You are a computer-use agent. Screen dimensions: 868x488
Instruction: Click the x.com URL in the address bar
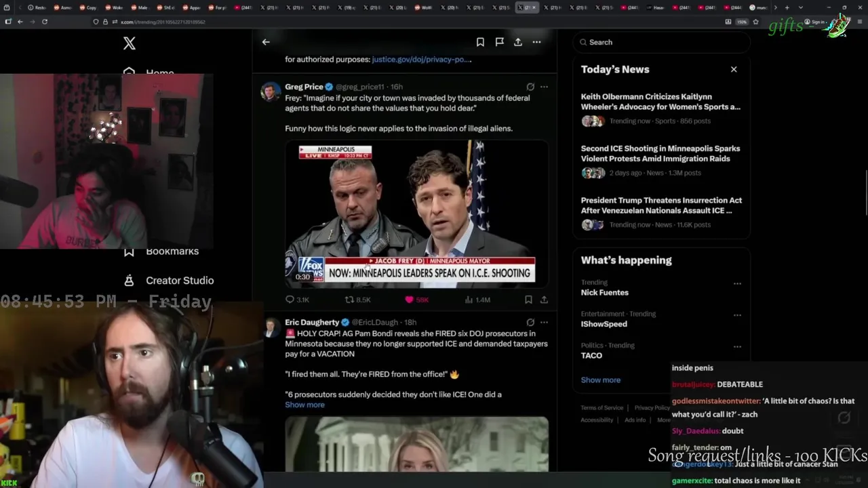[163, 22]
